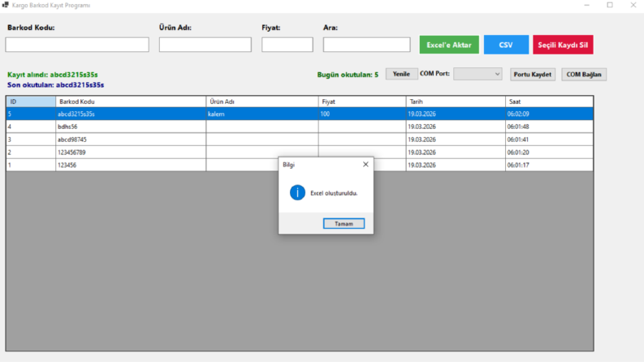This screenshot has width=644, height=362.
Task: Click the Saat column header
Action: 550,101
